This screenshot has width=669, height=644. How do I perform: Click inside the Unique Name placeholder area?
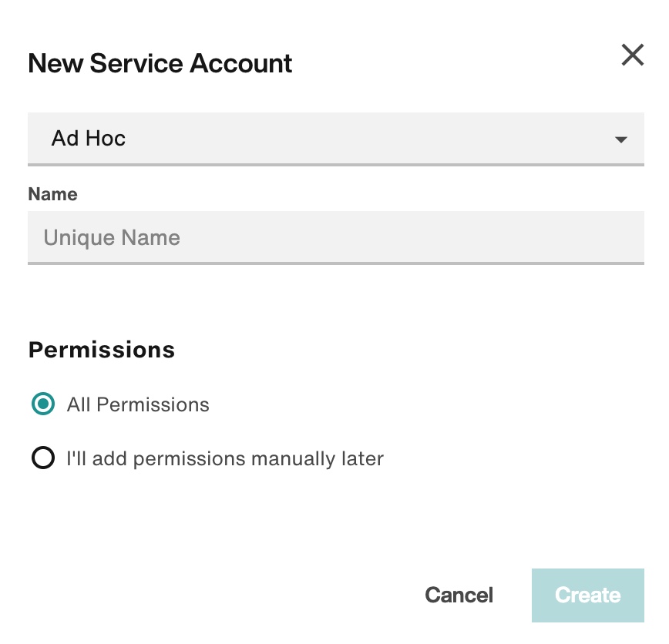point(111,237)
